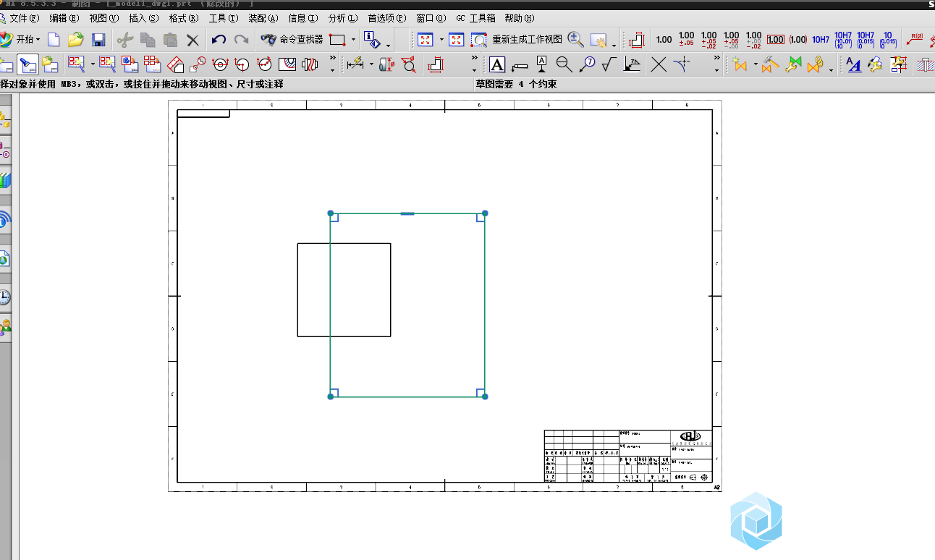The height and width of the screenshot is (560, 935).
Task: Expand the Start (开始) dropdown
Action: (27, 40)
